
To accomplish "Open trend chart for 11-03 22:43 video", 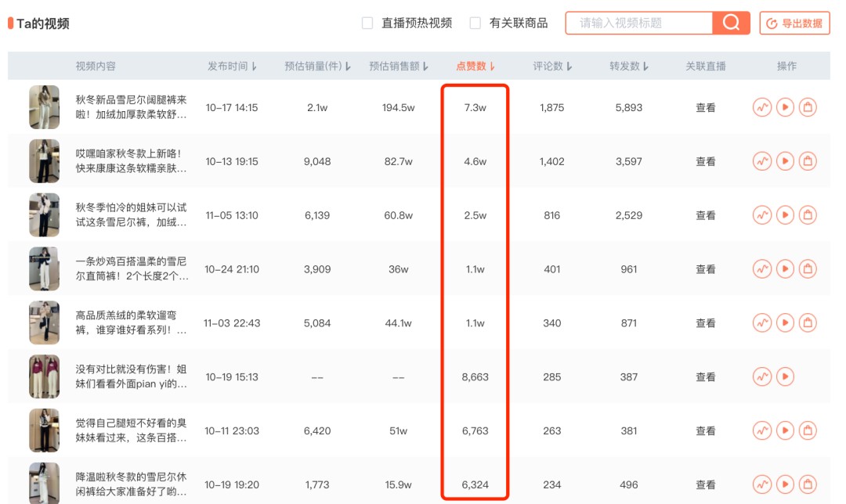I will (x=762, y=323).
